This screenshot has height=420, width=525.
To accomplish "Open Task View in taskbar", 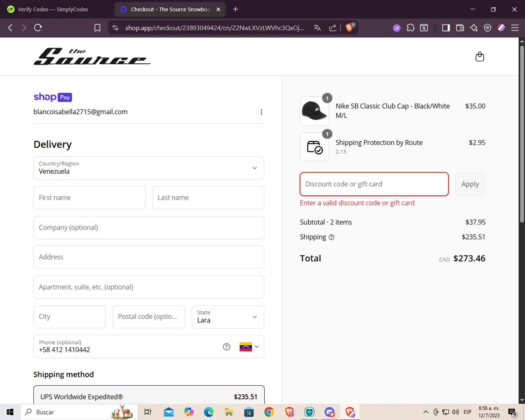I will (x=148, y=412).
